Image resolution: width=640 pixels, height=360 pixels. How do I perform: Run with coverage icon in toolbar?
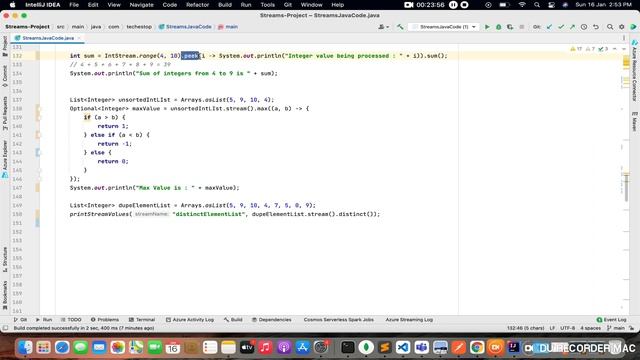[510, 27]
